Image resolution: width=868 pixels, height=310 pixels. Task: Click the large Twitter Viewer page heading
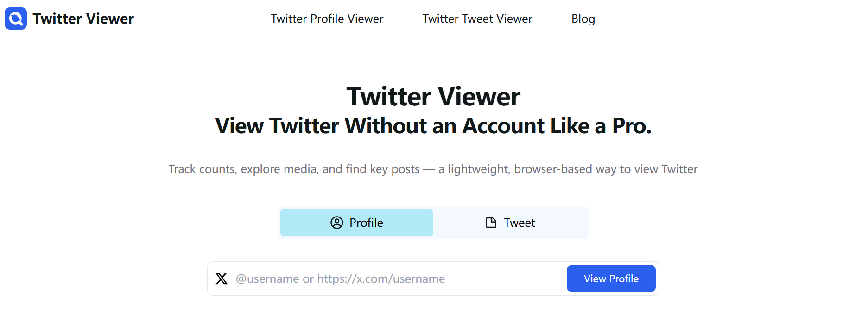433,97
